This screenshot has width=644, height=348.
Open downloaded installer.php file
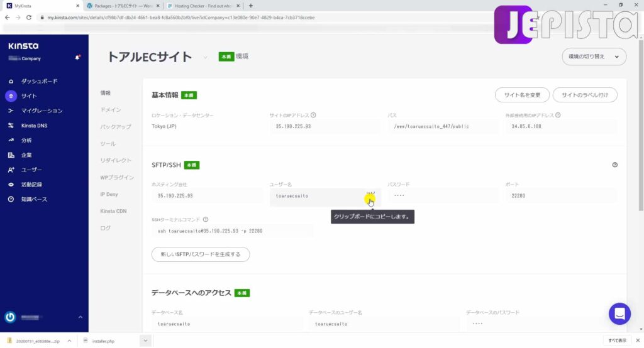(x=103, y=341)
